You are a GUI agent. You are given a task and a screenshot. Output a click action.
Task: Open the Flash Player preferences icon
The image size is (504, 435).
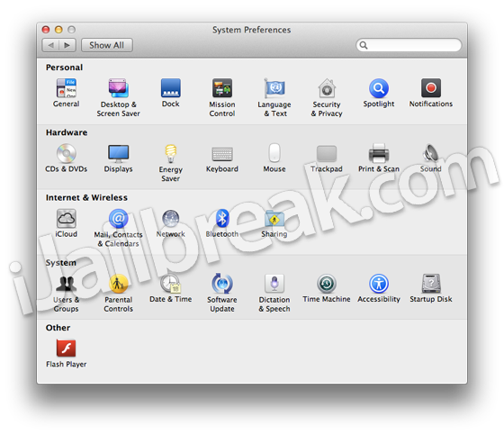point(67,349)
